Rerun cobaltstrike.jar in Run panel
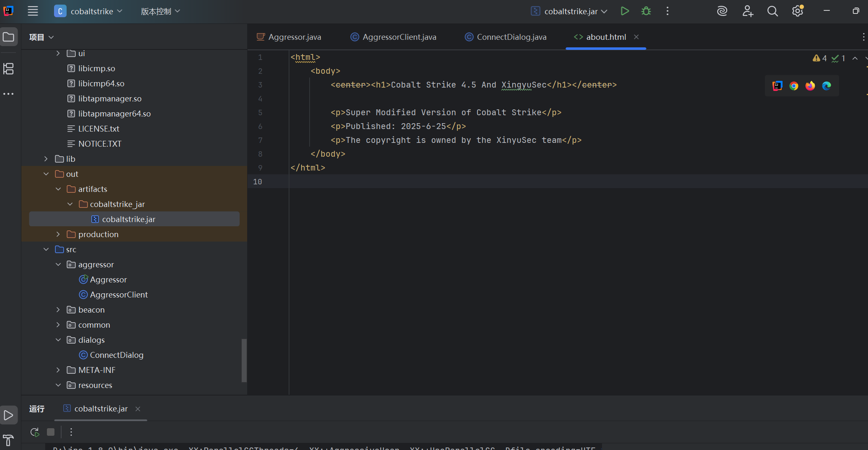The image size is (868, 450). click(x=35, y=432)
